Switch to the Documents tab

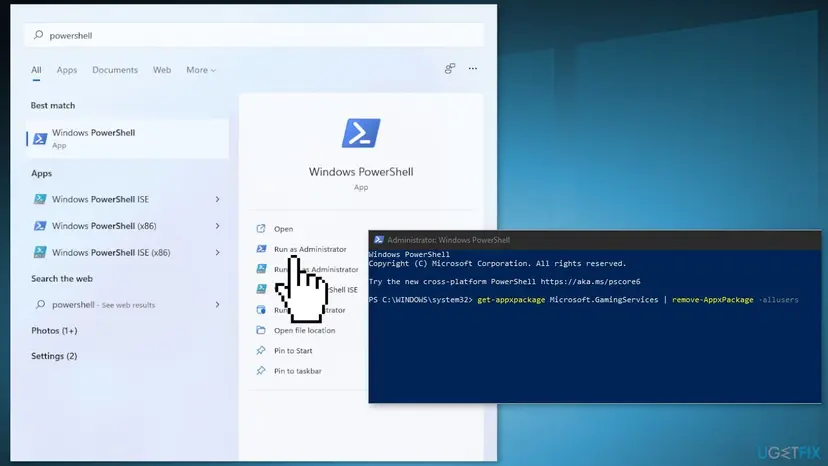click(115, 70)
